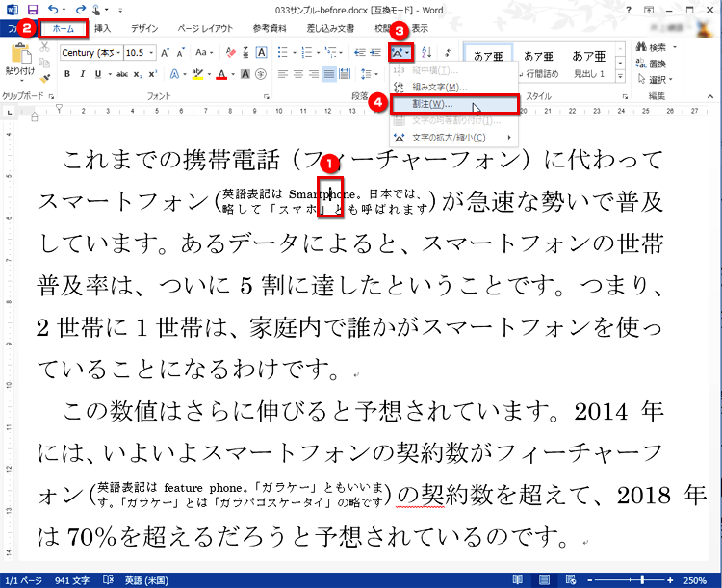Apply the red font color
722x588 pixels.
point(222,74)
